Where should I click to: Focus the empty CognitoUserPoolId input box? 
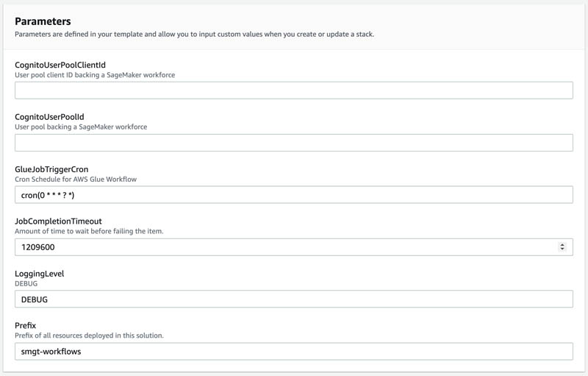(x=293, y=143)
